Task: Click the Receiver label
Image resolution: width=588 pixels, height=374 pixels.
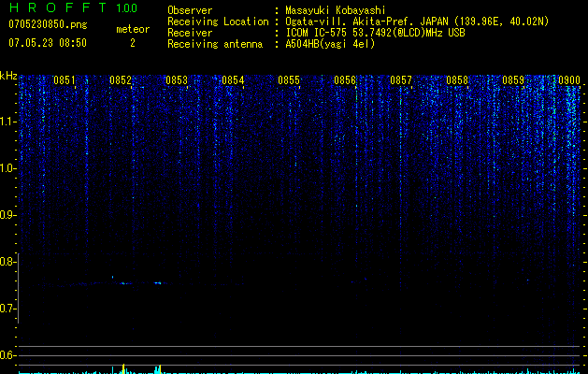Action: tap(190, 33)
